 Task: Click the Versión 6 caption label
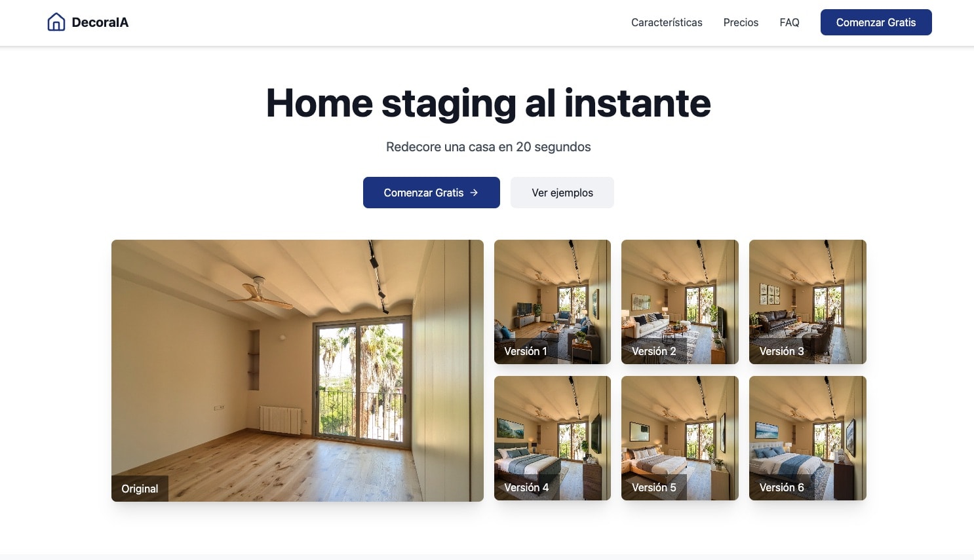pyautogui.click(x=782, y=487)
